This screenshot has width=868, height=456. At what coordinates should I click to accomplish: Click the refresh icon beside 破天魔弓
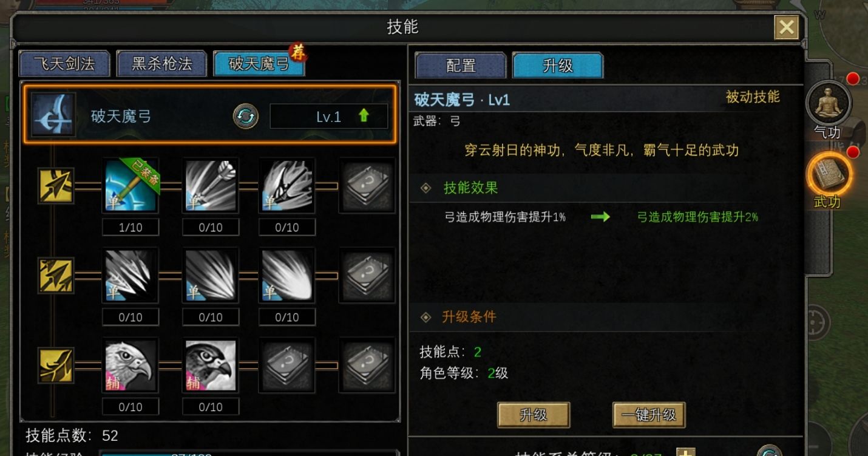pyautogui.click(x=246, y=117)
